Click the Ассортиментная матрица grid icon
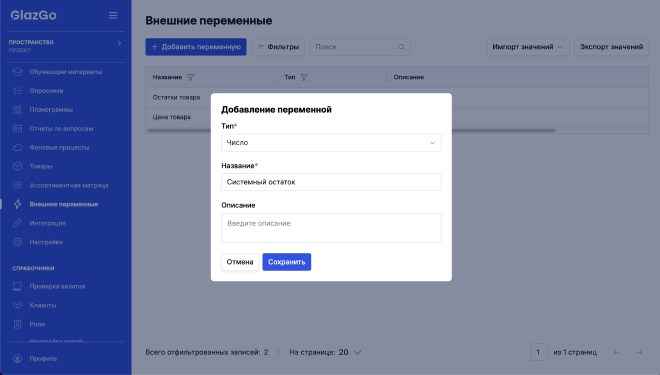 point(17,186)
